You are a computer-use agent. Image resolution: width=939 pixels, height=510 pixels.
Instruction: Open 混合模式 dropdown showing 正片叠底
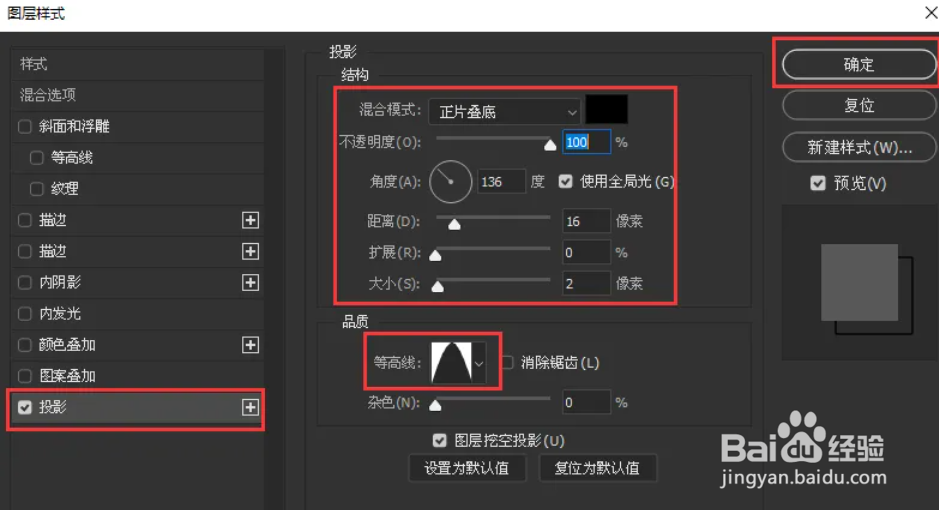(504, 111)
